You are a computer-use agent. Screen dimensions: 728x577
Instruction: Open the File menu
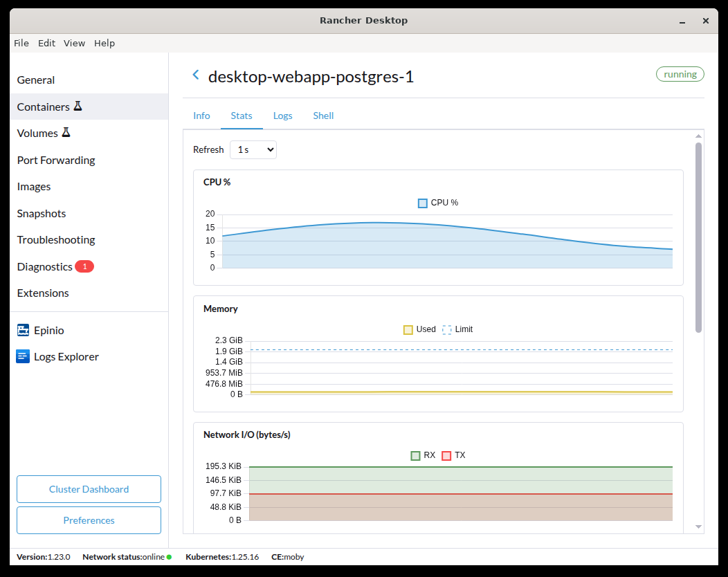tap(21, 43)
